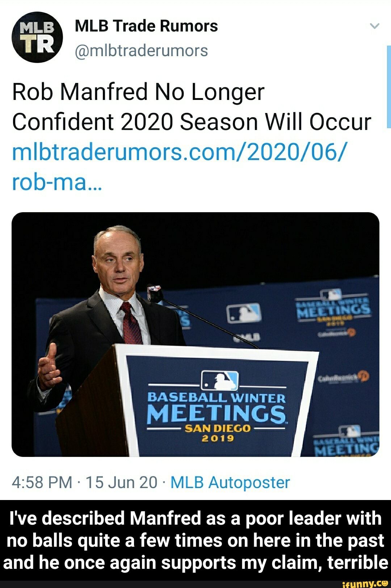The width and height of the screenshot is (391, 588).
Task: Expand the tweet options chevron
Action: point(374,26)
